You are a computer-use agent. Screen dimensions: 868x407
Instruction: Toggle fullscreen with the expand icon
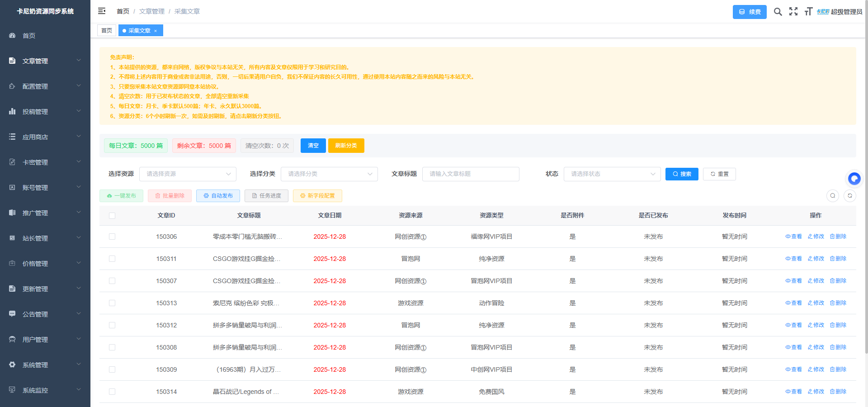[x=794, y=12]
